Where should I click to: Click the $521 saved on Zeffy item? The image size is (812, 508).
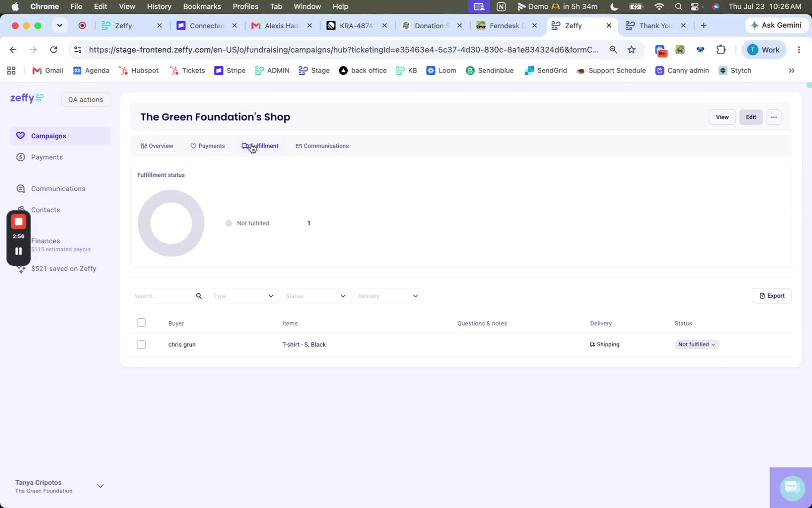tap(63, 269)
